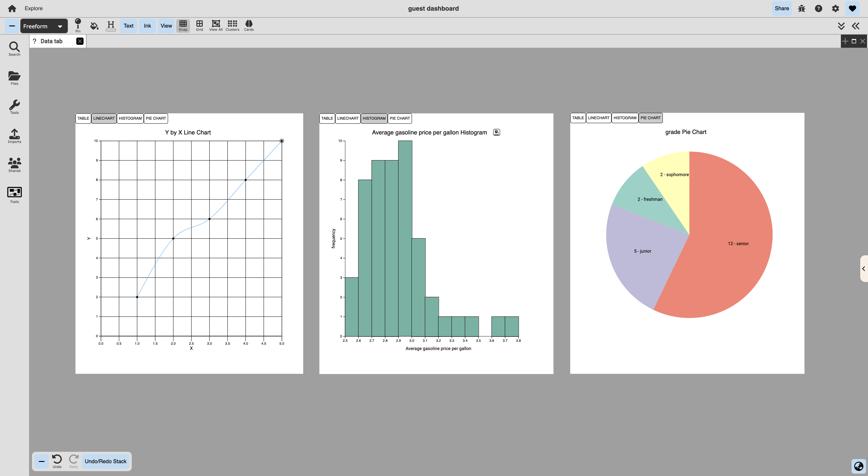Expand the double-chevron down toolbar arrow
Image resolution: width=868 pixels, height=476 pixels.
[x=841, y=26]
